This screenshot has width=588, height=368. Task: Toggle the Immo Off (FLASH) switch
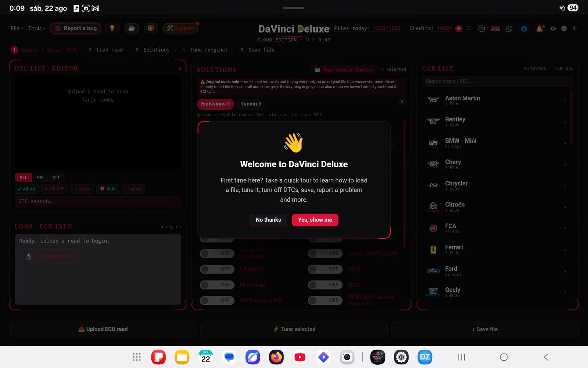pyautogui.click(x=325, y=254)
